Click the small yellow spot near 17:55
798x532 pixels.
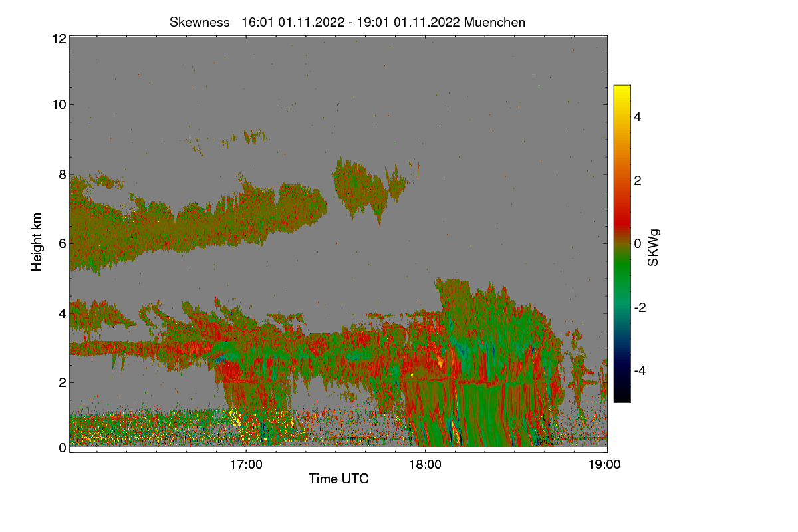coord(412,375)
